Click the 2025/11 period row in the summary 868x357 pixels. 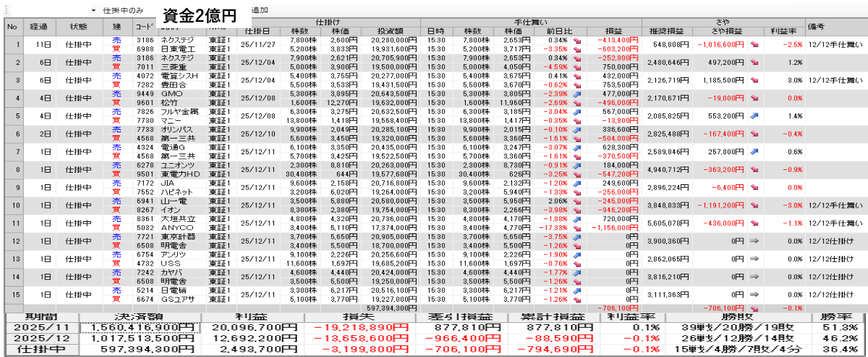click(39, 327)
